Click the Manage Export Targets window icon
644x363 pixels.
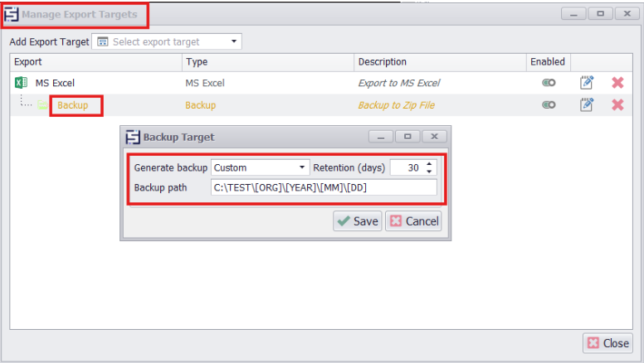12,14
